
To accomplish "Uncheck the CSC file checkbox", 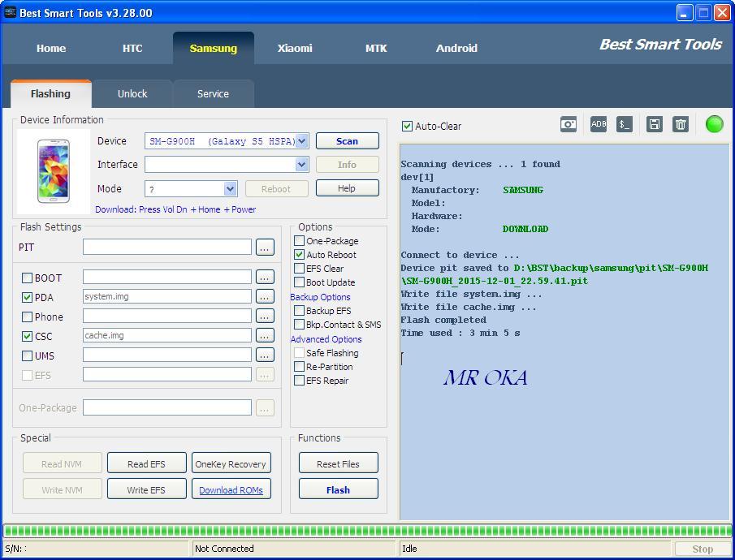I will click(x=27, y=337).
